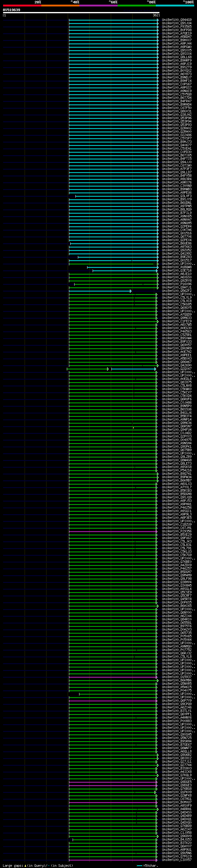Select label UniRef100_C1FEC9
Image resolution: width=197 pixels, height=868 pixels.
(x=177, y=321)
